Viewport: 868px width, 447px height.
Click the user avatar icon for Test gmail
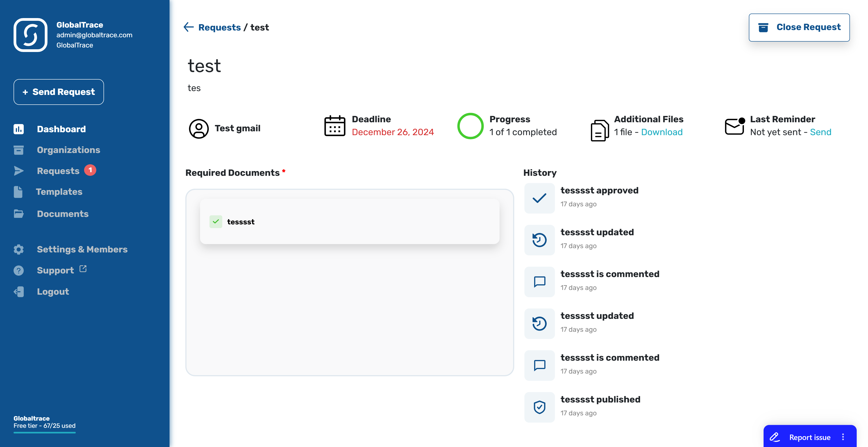199,128
